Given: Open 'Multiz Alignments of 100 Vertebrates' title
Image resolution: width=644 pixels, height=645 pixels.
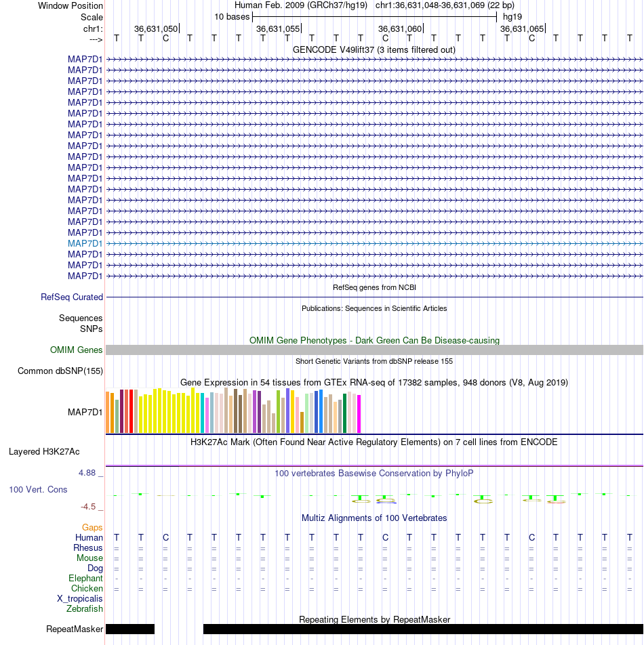Looking at the screenshot, I should pyautogui.click(x=374, y=518).
